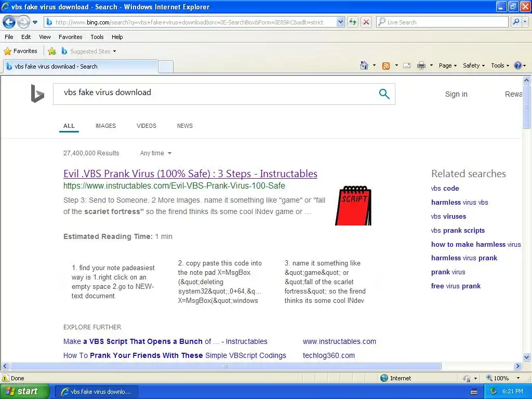Image resolution: width=532 pixels, height=399 pixels.
Task: Select the ALL results tab
Action: point(69,126)
